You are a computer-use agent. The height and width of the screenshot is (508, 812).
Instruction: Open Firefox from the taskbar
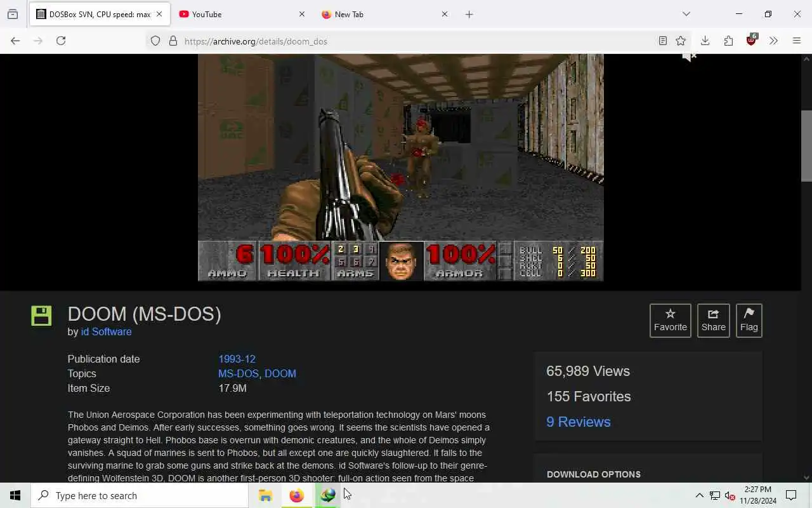(296, 495)
